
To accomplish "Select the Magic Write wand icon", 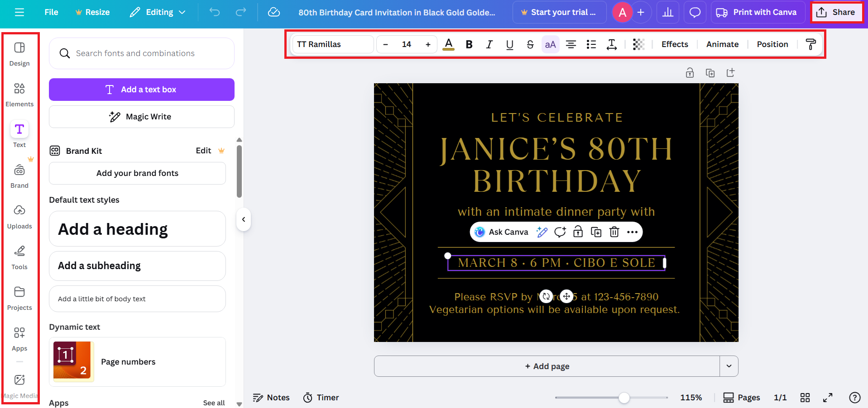I will click(x=114, y=116).
